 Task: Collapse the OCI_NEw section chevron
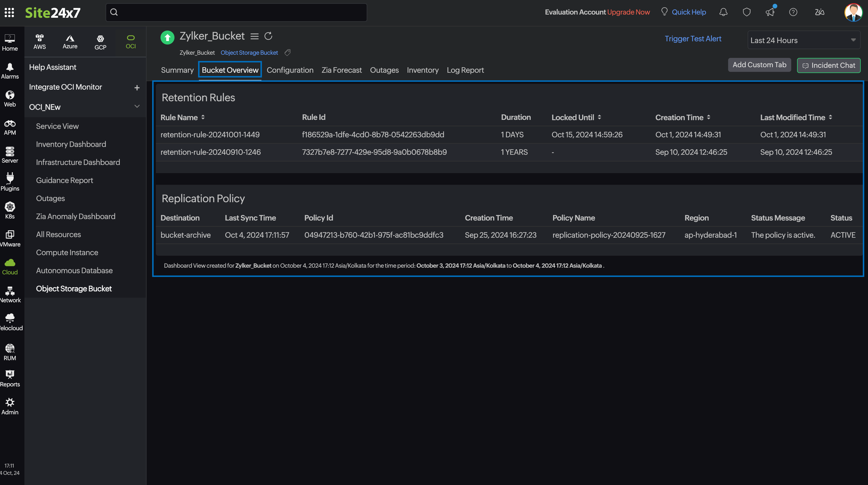(137, 106)
